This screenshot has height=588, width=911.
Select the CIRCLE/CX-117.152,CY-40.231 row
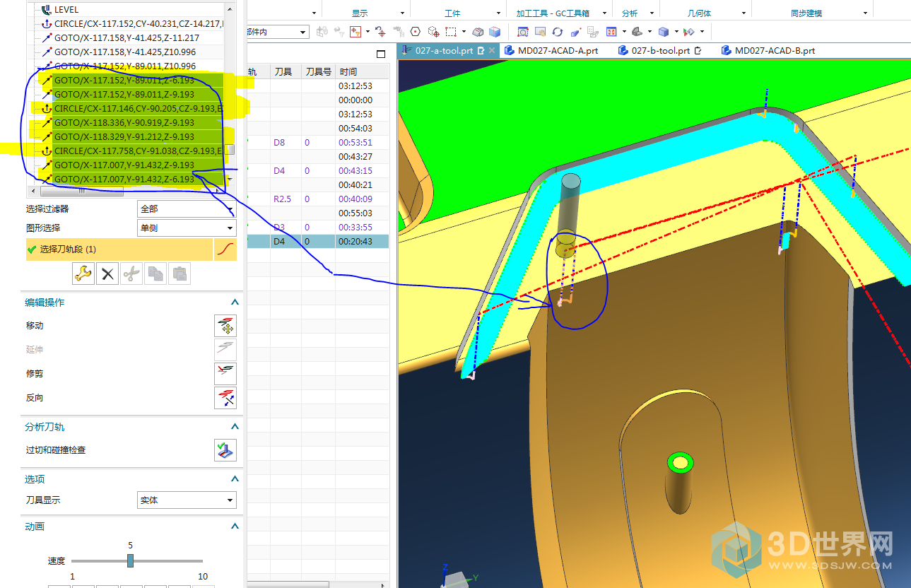138,24
